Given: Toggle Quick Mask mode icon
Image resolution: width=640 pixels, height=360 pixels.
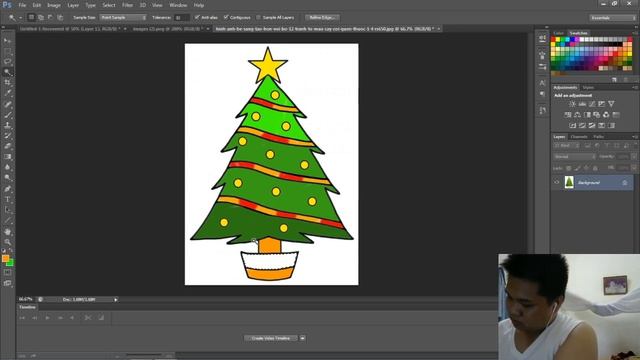Looking at the screenshot, I should click(x=7, y=272).
